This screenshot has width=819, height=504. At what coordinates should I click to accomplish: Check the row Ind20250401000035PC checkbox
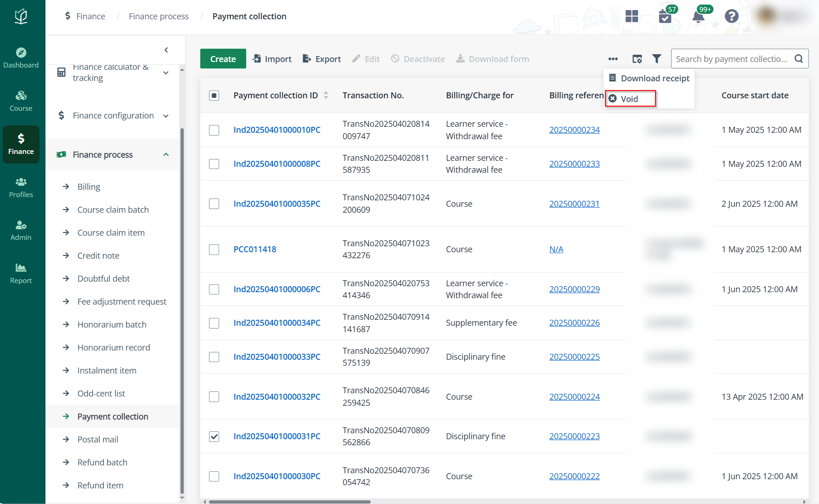(214, 204)
